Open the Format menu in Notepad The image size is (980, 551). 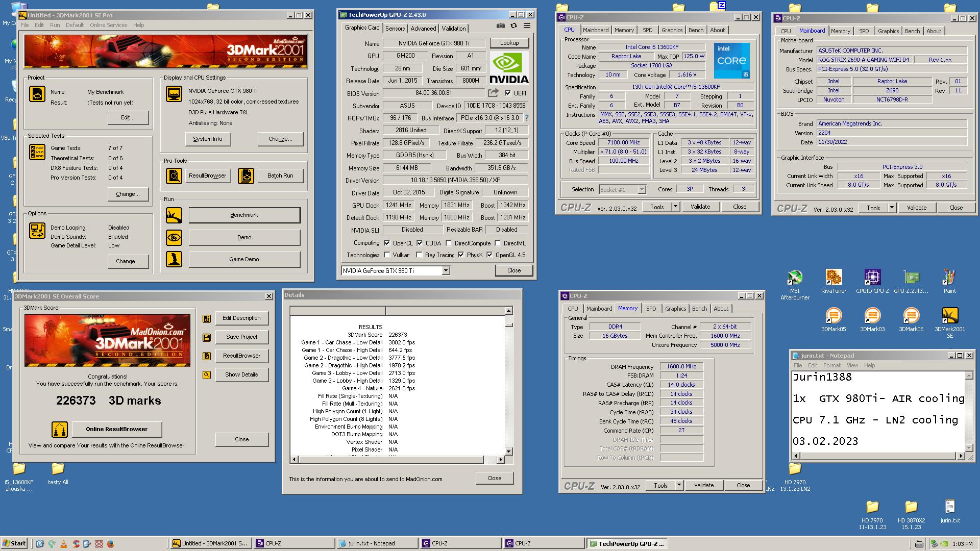[x=831, y=365]
